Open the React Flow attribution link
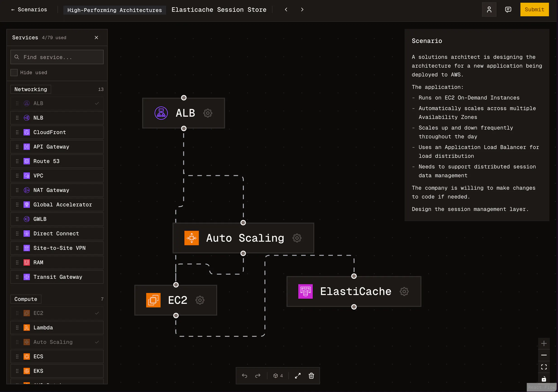This screenshot has width=558, height=392. point(542,387)
